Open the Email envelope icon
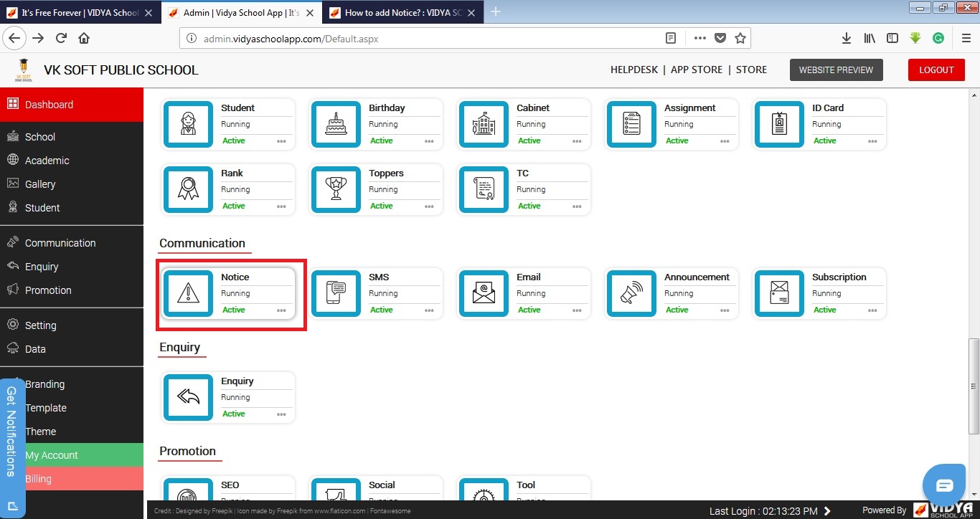Image resolution: width=980 pixels, height=519 pixels. pyautogui.click(x=484, y=293)
